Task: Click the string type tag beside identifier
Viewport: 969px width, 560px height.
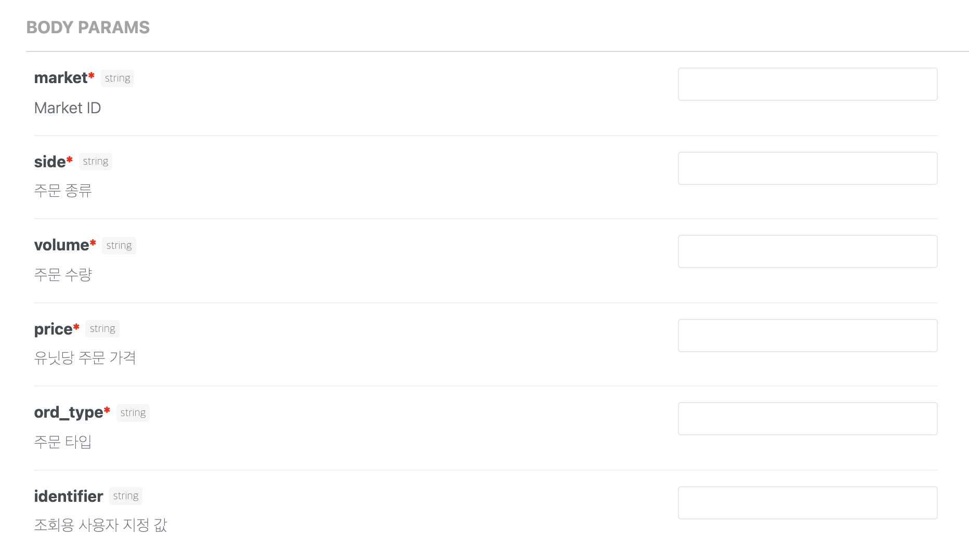Action: [126, 496]
